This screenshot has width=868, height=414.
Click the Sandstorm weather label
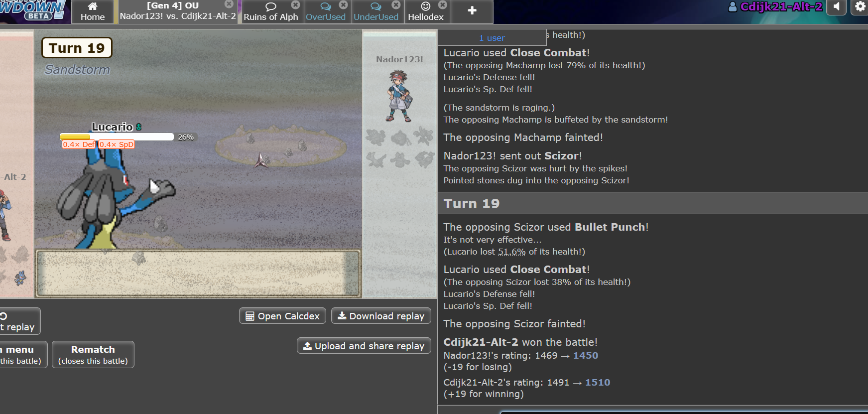(x=77, y=70)
